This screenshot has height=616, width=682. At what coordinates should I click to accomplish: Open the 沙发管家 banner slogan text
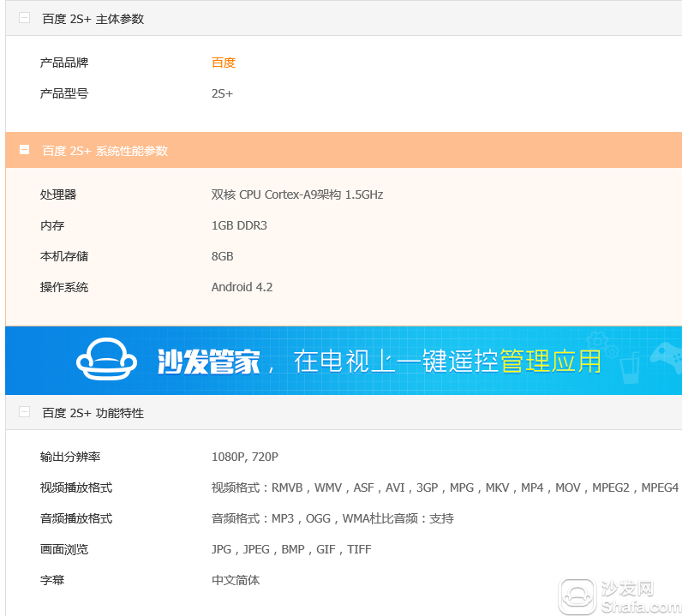click(x=379, y=361)
